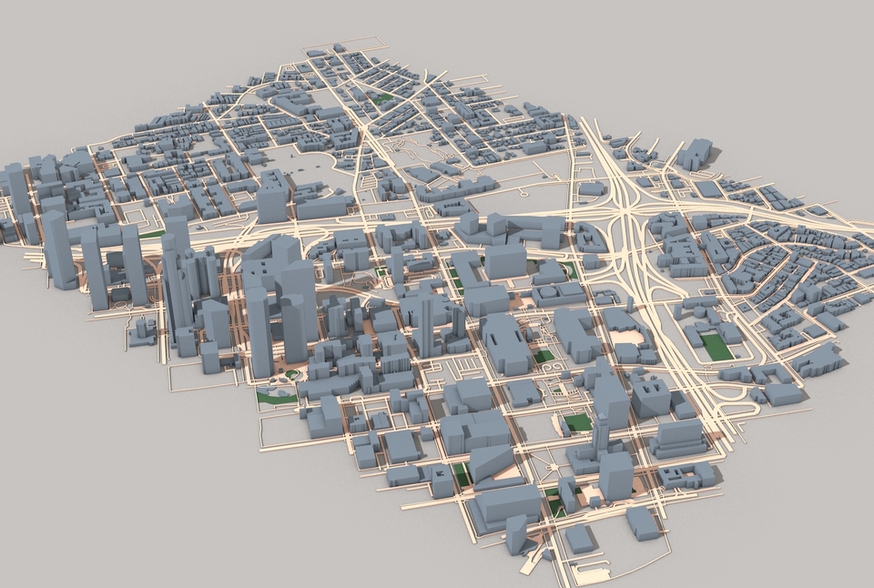Select the large angular building at far right
The width and height of the screenshot is (874, 588).
[817, 360]
